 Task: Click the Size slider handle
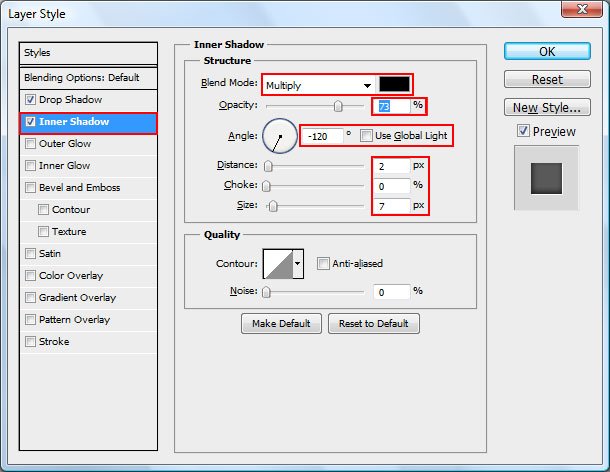[x=273, y=206]
